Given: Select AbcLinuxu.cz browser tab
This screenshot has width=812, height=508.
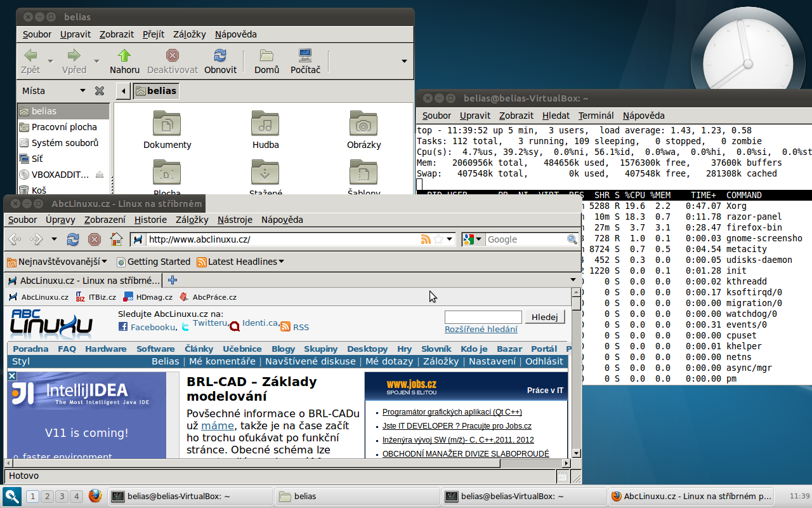Looking at the screenshot, I should 83,280.
